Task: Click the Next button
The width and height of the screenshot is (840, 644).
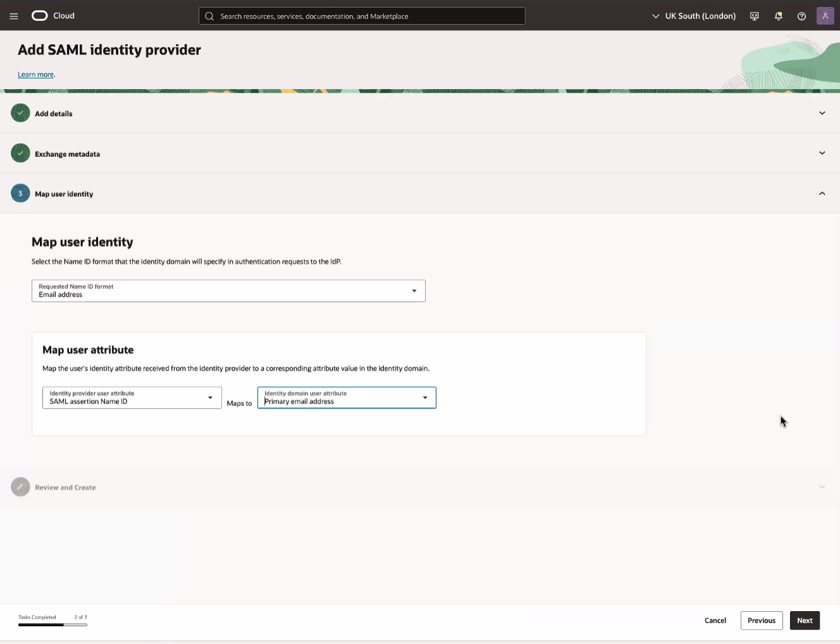Action: 805,621
